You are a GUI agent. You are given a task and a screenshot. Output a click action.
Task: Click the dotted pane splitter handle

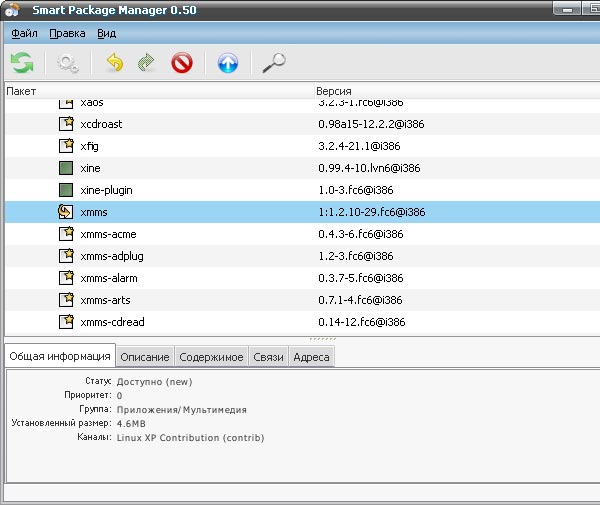pos(323,339)
